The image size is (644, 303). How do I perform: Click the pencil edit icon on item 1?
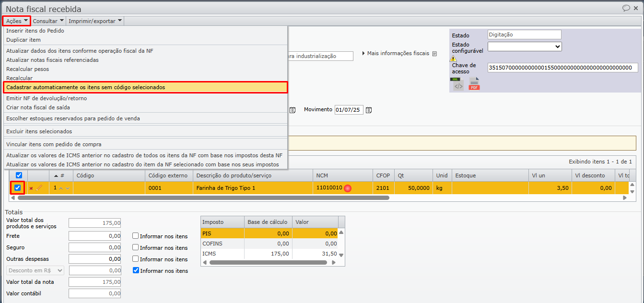[x=39, y=188]
